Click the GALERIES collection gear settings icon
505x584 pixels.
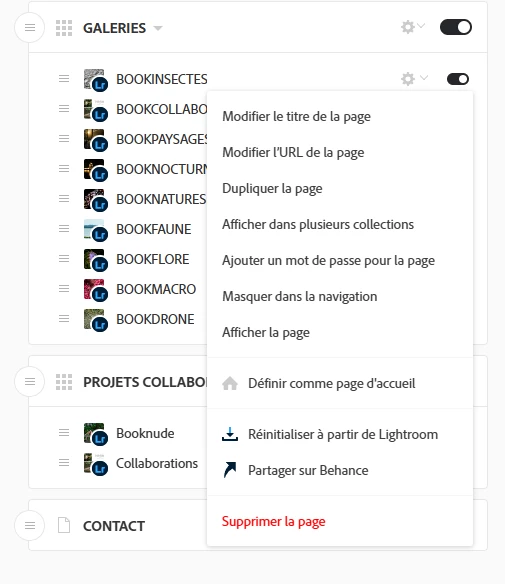coord(408,27)
